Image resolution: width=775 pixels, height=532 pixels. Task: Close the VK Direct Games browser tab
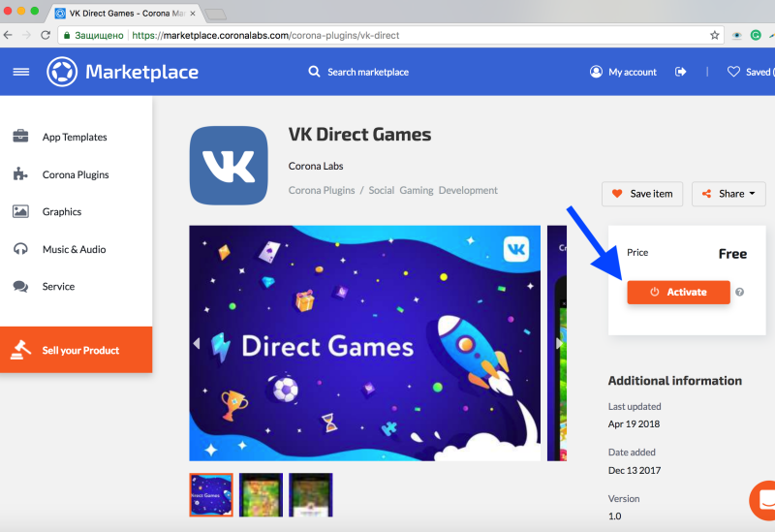193,14
